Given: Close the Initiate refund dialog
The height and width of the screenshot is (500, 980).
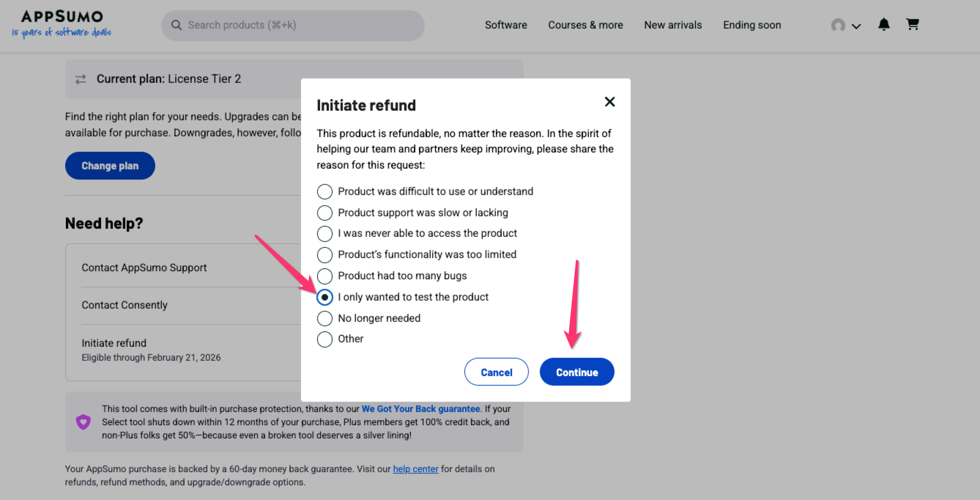Looking at the screenshot, I should tap(609, 102).
